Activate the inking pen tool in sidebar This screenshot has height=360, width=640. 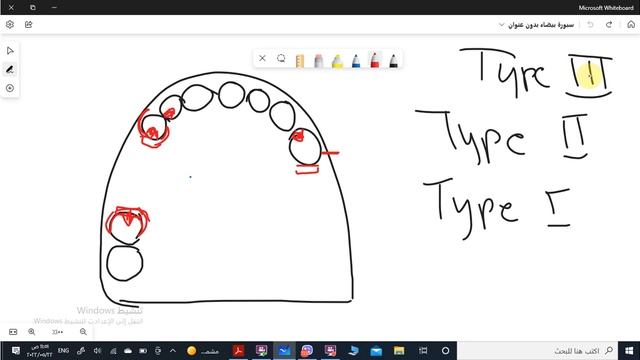(x=10, y=70)
